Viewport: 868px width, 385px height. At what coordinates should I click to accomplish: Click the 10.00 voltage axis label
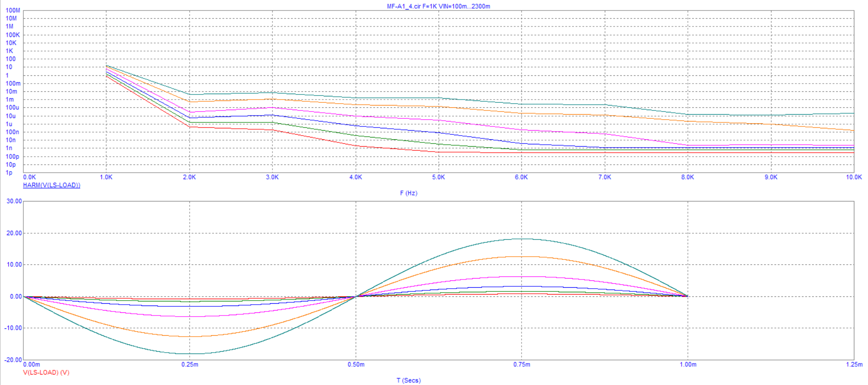coord(14,264)
